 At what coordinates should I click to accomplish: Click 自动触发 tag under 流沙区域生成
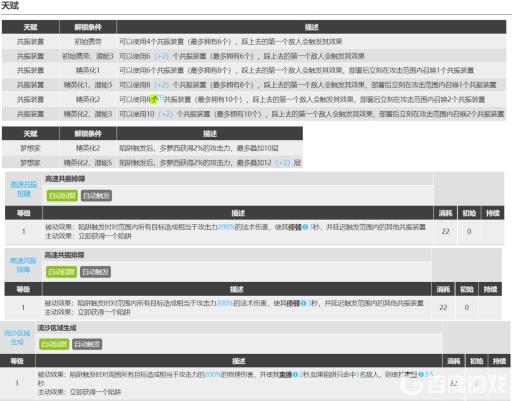coord(87,344)
